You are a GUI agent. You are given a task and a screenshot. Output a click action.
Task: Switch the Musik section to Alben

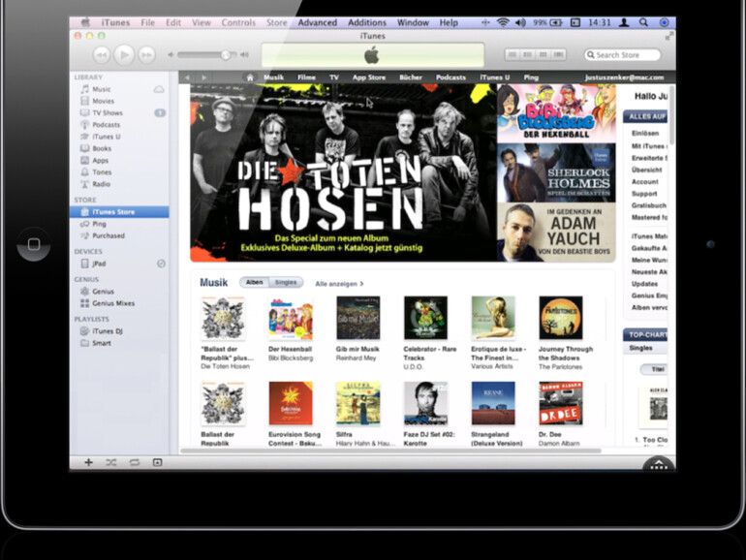[x=255, y=283]
